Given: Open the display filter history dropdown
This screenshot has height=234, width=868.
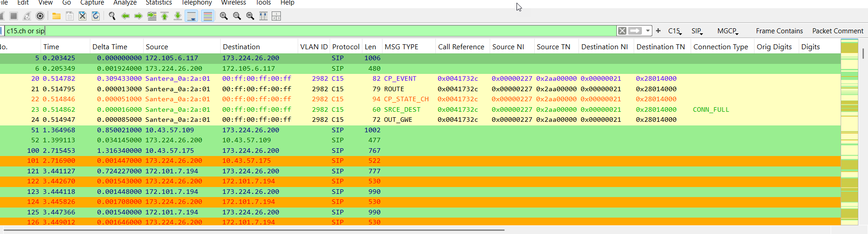Looking at the screenshot, I should tap(647, 31).
